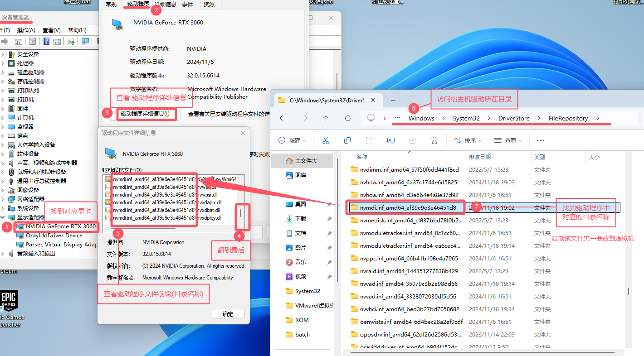Open the 新建 dropdown in Explorer
Screen dimensions: 644x356
pyautogui.click(x=292, y=140)
